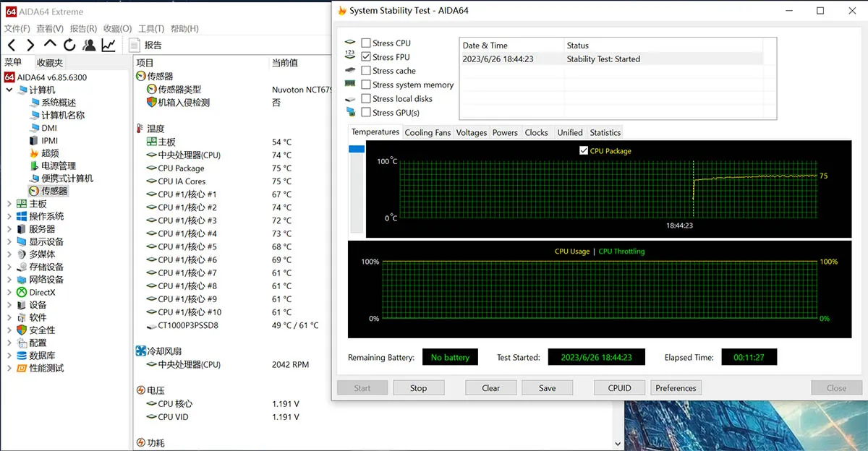This screenshot has height=451, width=868.
Task: Switch to the Clocks tab
Action: coord(537,132)
